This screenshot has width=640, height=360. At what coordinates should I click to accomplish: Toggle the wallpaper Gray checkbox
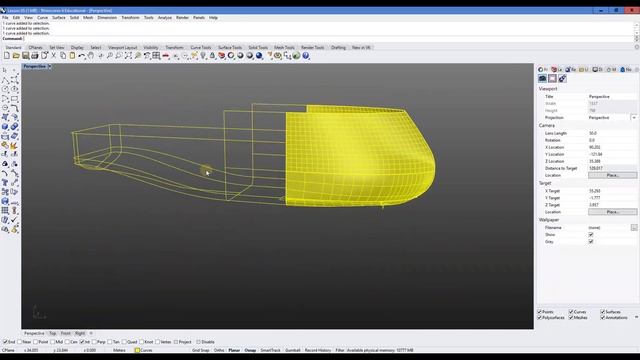[x=591, y=242]
